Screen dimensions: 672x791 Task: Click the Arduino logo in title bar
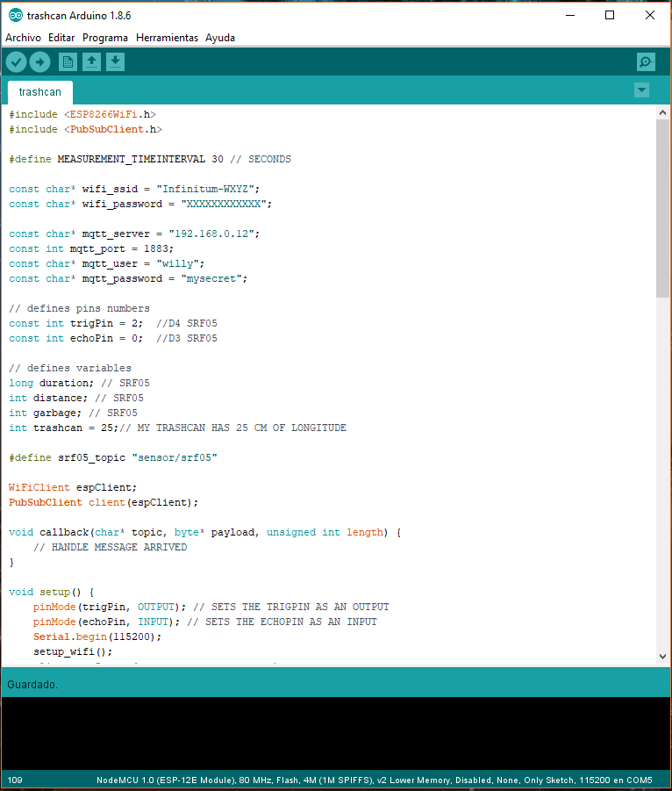click(x=15, y=15)
